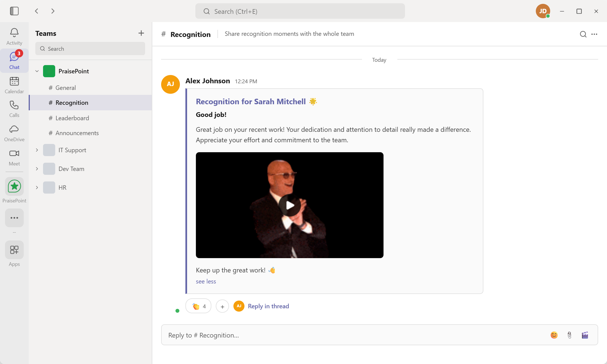
Task: Select the Recognition channel
Action: click(x=90, y=103)
